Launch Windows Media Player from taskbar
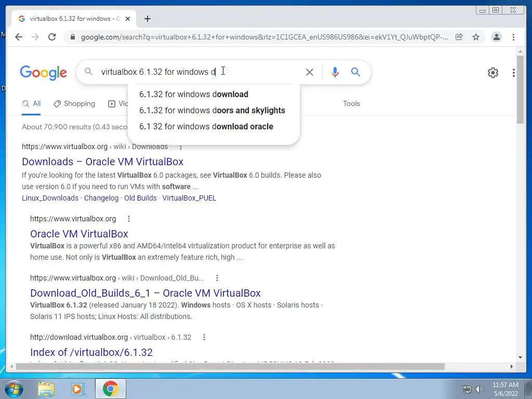This screenshot has width=532, height=399. pos(77,389)
